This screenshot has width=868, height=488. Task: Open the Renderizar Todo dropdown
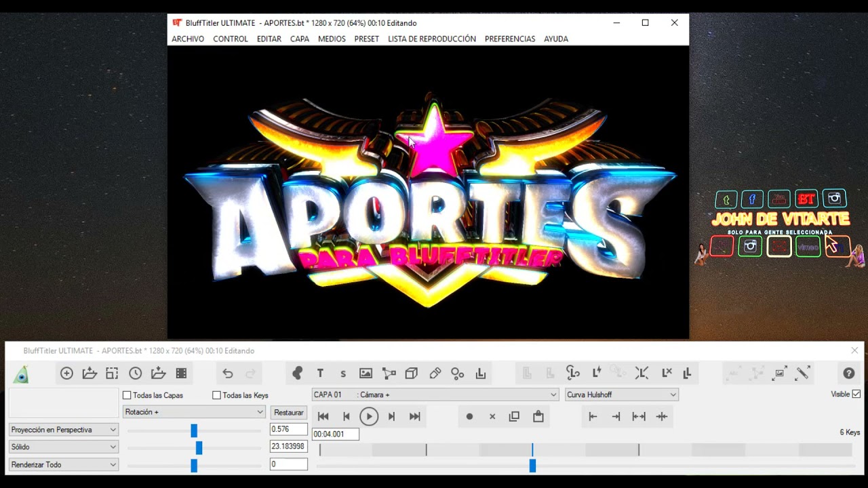click(x=64, y=465)
